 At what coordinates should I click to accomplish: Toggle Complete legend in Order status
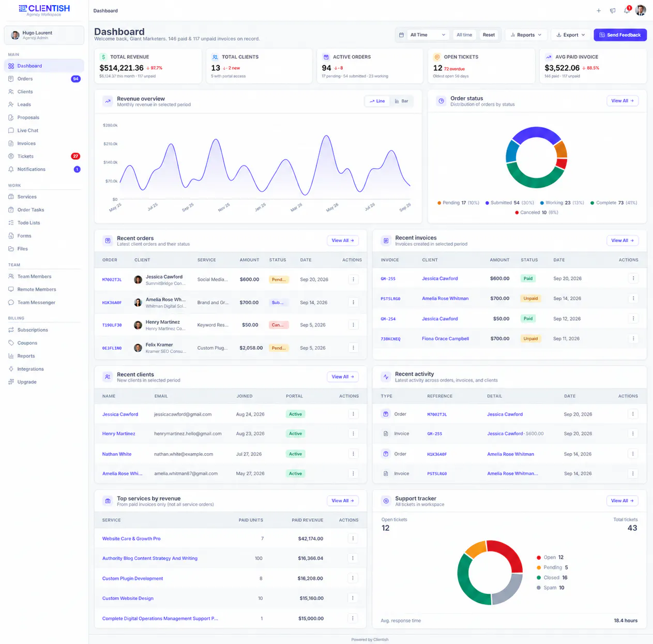pyautogui.click(x=614, y=203)
